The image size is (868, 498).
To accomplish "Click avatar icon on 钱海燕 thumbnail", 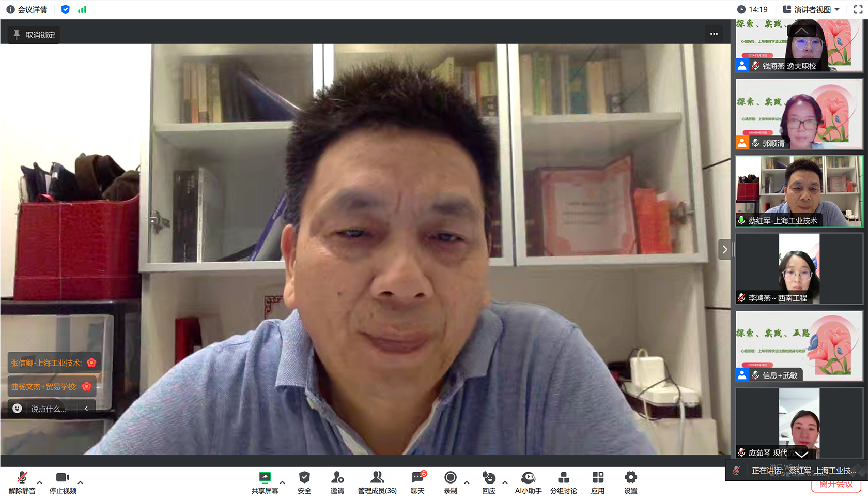I will click(x=742, y=66).
